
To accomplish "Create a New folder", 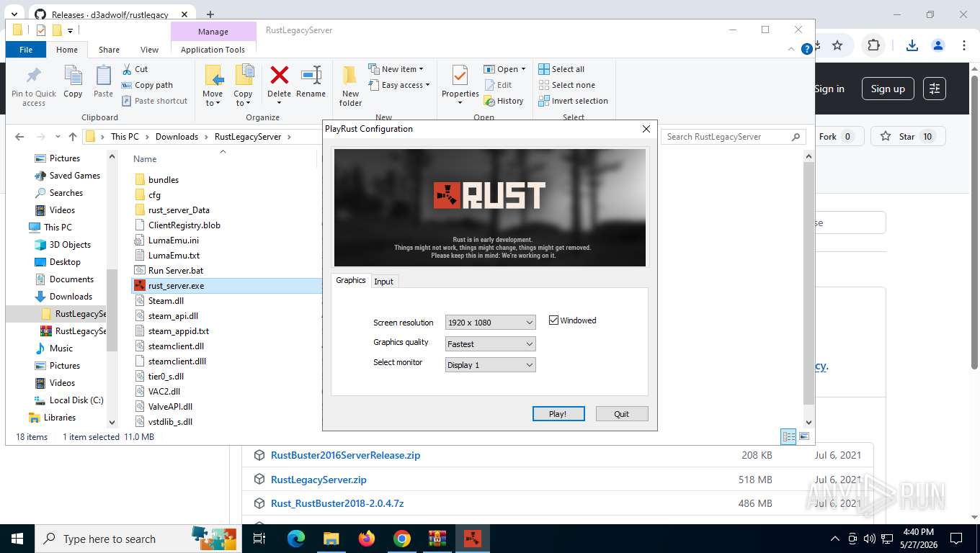I will coord(350,86).
